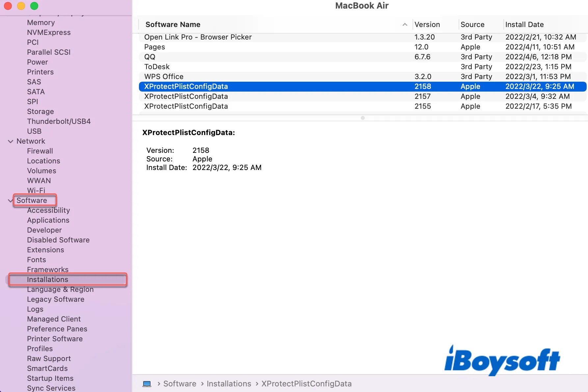The width and height of the screenshot is (588, 392).
Task: Select XProtectPlistConfigData version 2157 row
Action: pos(362,97)
